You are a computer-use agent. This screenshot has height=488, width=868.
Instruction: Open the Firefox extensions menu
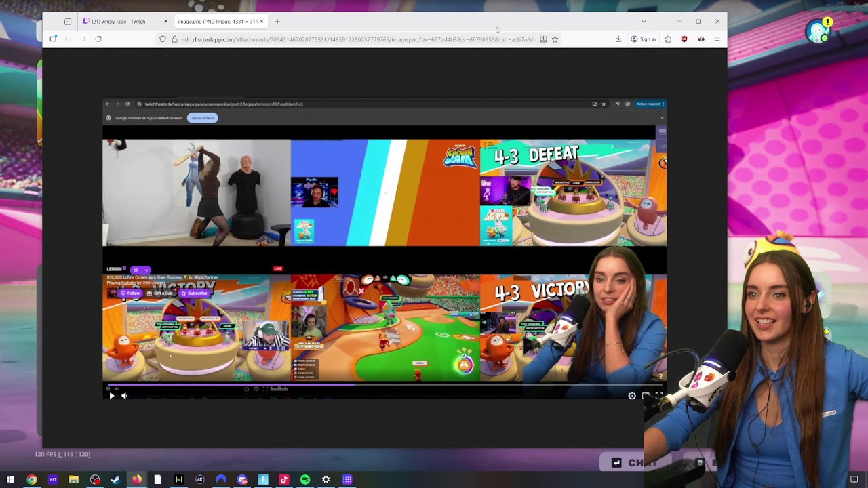pos(668,39)
